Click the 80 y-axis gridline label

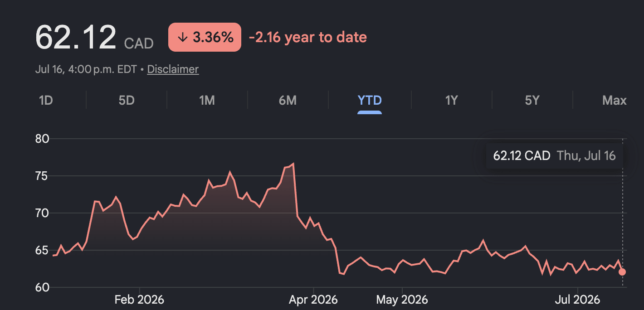[42, 139]
